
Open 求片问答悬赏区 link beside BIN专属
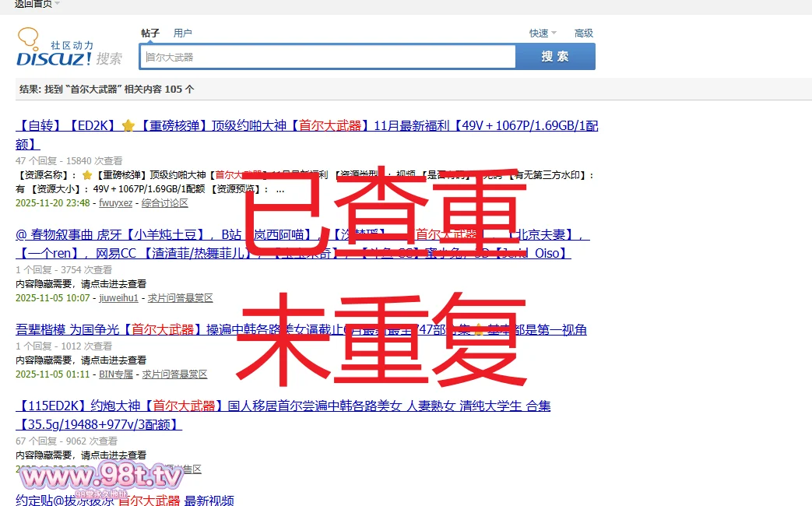[x=174, y=374]
